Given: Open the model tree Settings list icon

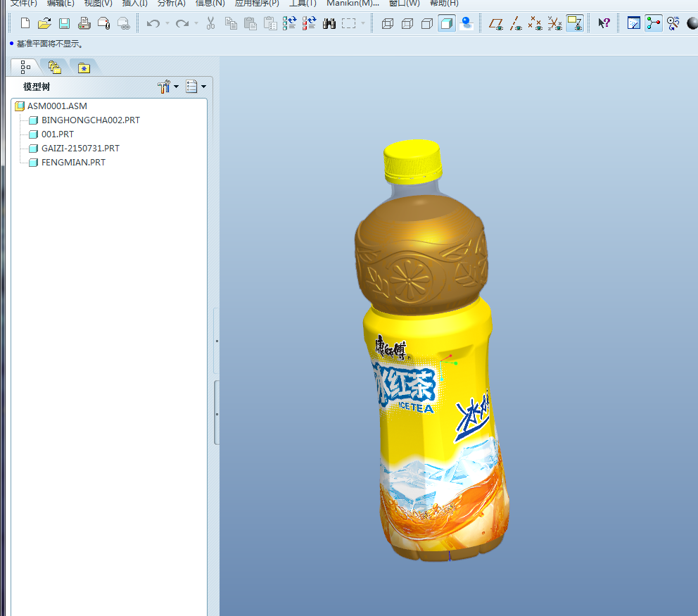Looking at the screenshot, I should (192, 87).
